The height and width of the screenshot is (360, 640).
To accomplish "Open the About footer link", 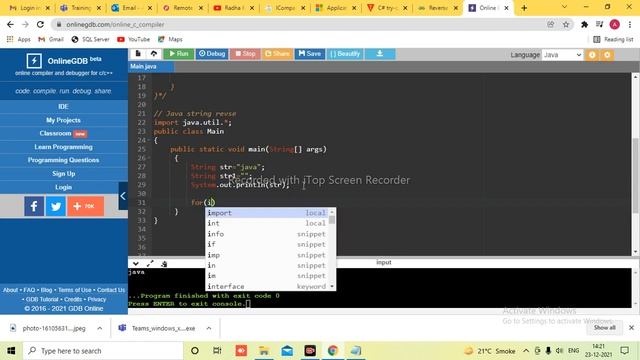I will click(10, 290).
